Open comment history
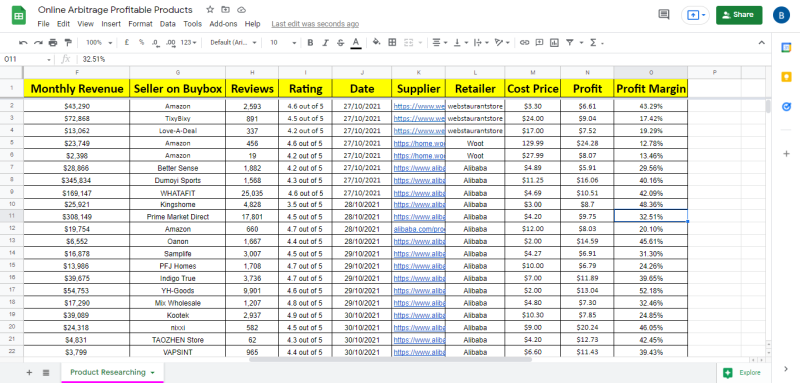This screenshot has width=800, height=383. 664,15
